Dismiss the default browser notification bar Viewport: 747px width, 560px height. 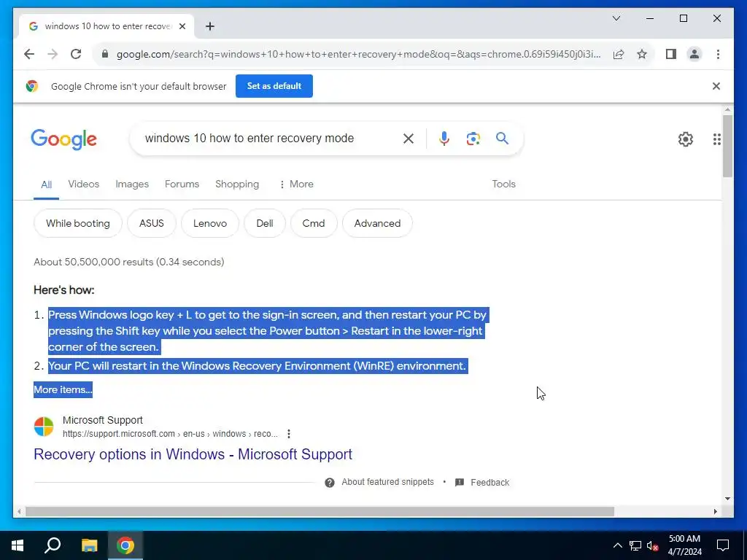(716, 86)
